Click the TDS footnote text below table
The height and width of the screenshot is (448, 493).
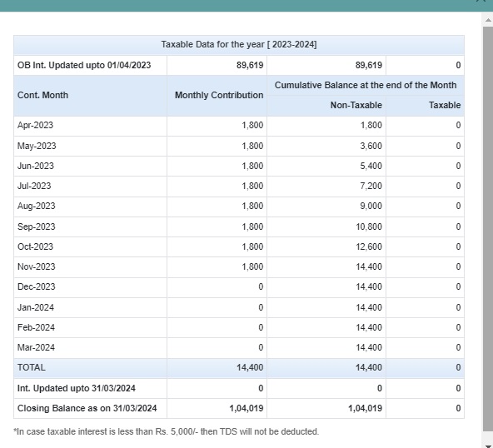coord(167,431)
